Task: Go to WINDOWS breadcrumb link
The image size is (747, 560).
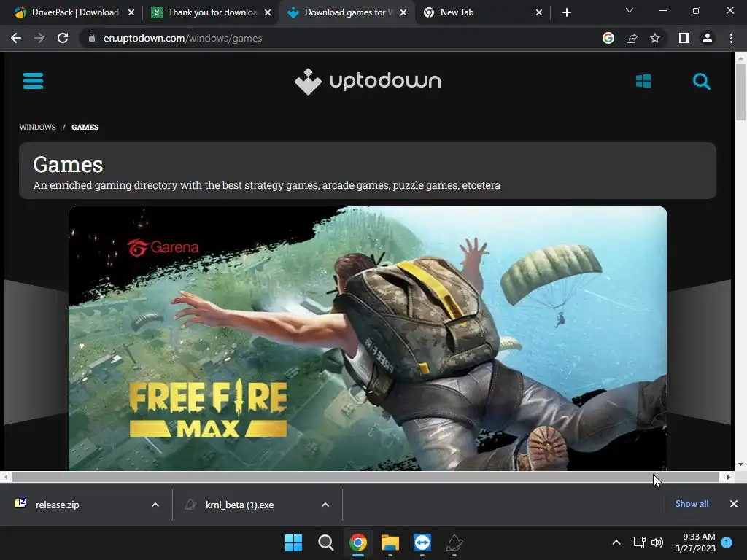Action: (x=38, y=127)
